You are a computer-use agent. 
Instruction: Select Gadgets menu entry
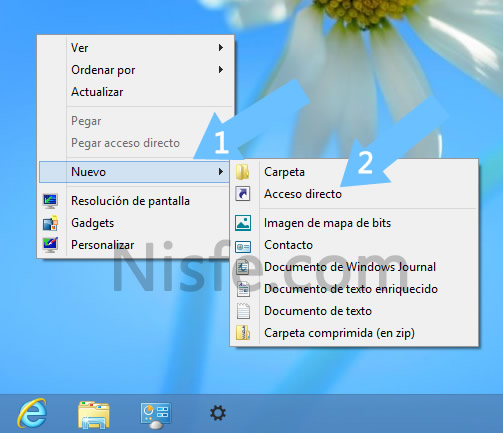coord(93,223)
